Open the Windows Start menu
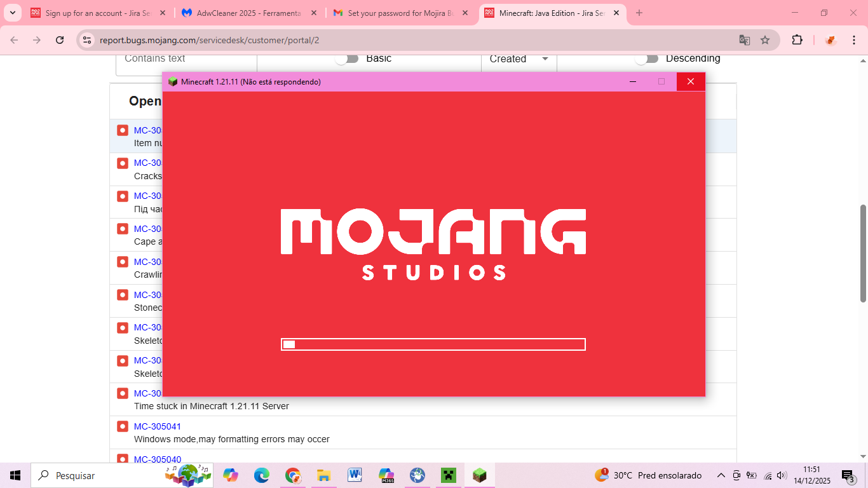Viewport: 868px width, 488px height. pos(15,475)
